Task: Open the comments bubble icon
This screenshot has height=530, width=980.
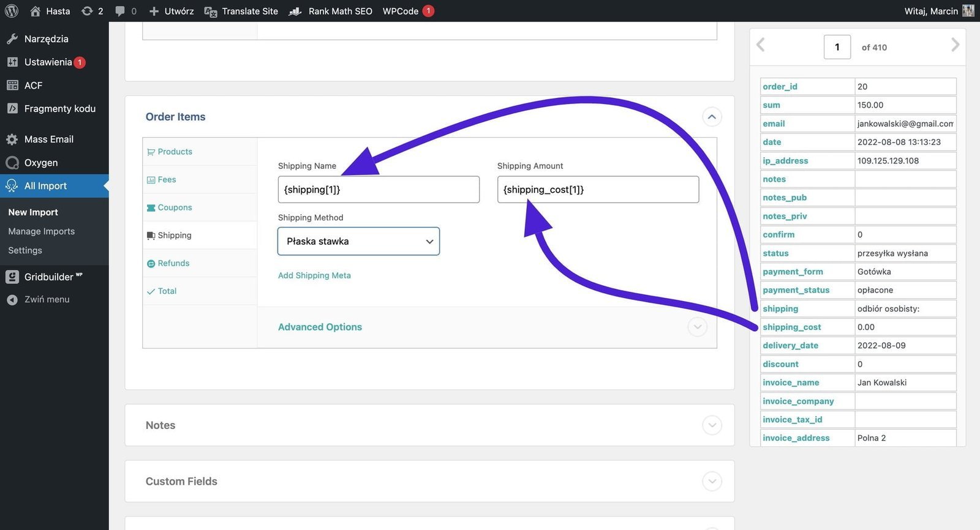Action: pyautogui.click(x=120, y=11)
